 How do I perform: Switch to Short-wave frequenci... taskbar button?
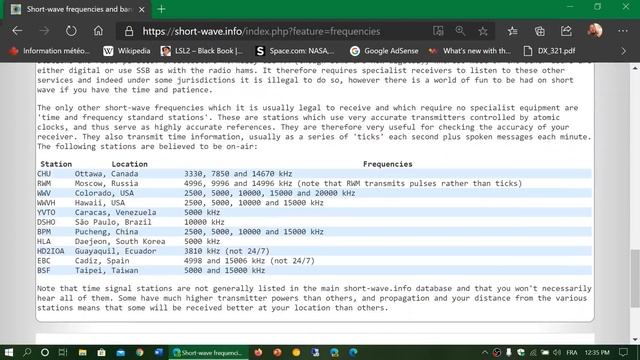tap(209, 352)
